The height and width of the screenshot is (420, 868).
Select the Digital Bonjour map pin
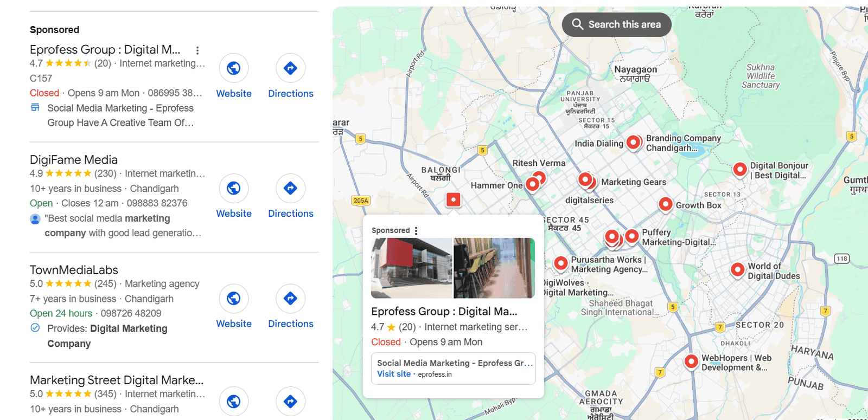(740, 170)
